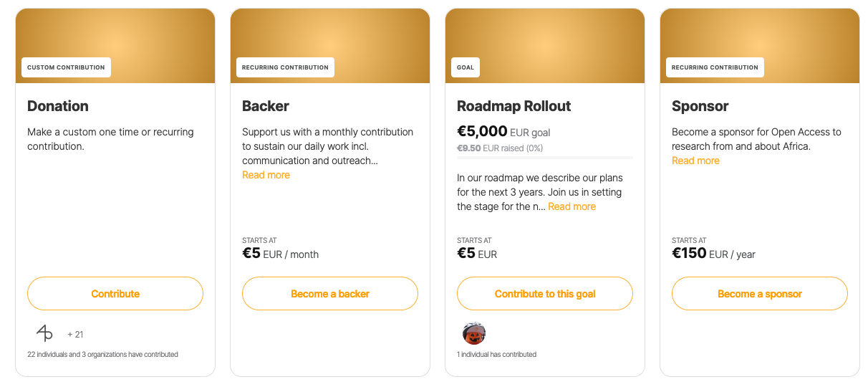Click the Become a backer button
Viewport: 868px width, 387px height.
[330, 294]
